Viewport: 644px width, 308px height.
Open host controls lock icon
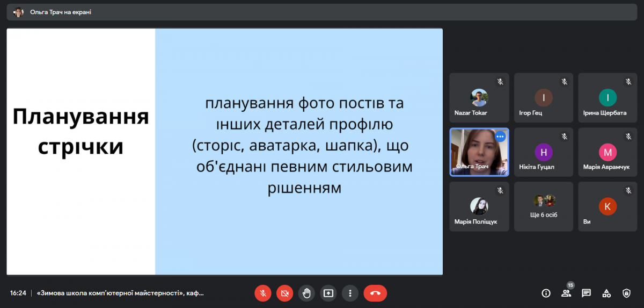pyautogui.click(x=626, y=293)
